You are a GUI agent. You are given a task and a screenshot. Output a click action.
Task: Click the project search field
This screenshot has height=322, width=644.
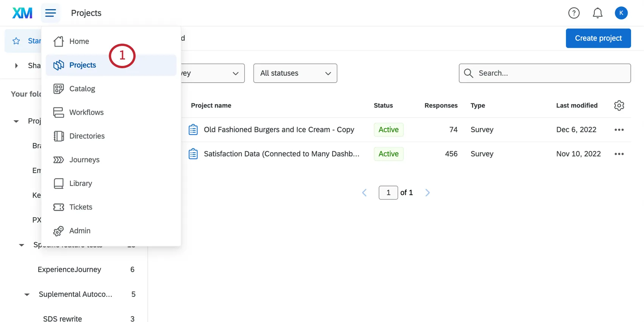tap(549, 73)
